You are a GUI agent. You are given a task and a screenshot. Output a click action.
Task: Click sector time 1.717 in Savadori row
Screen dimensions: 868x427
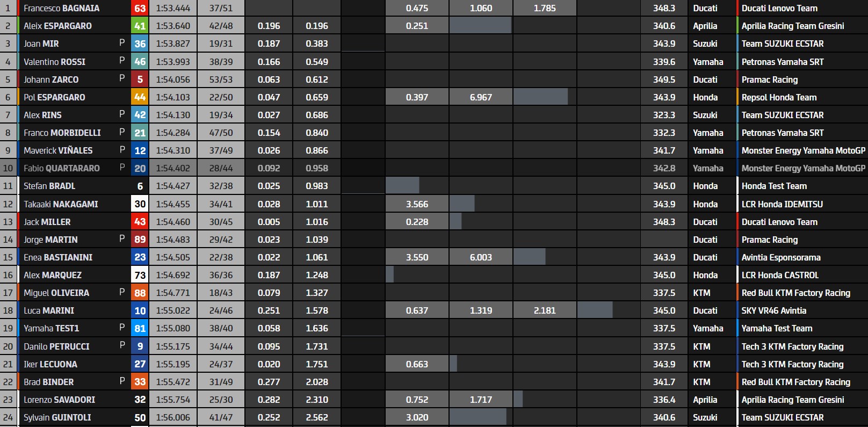481,400
